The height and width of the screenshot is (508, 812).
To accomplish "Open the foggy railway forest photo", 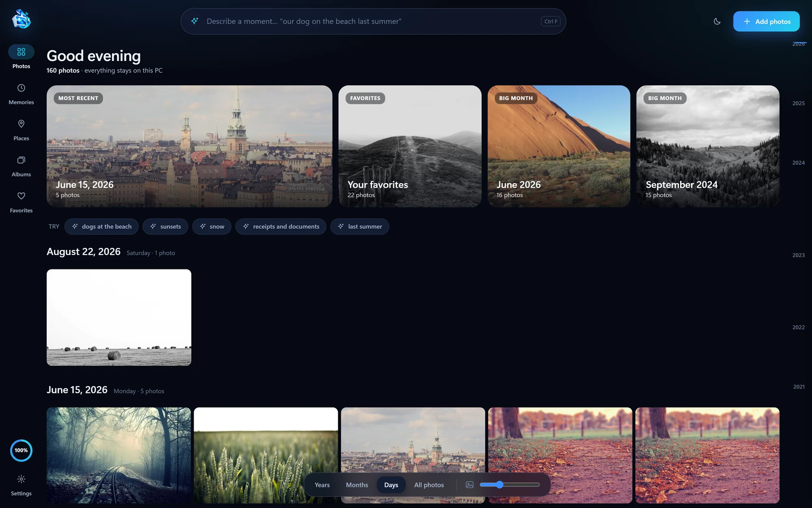I will coord(119,455).
